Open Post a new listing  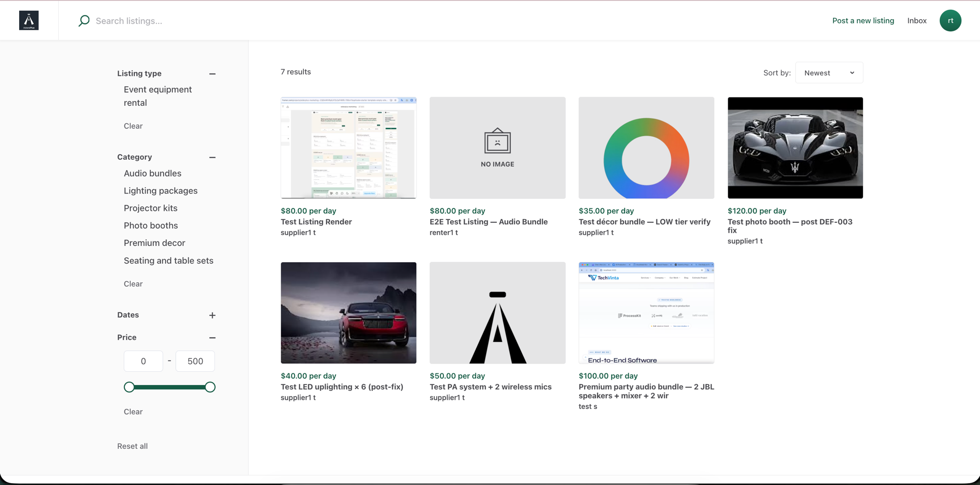tap(863, 21)
